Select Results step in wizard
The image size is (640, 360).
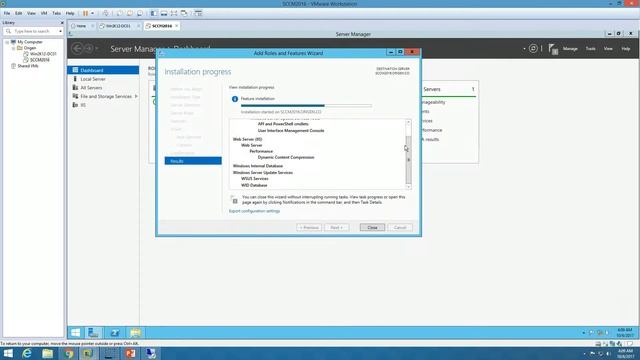point(193,161)
